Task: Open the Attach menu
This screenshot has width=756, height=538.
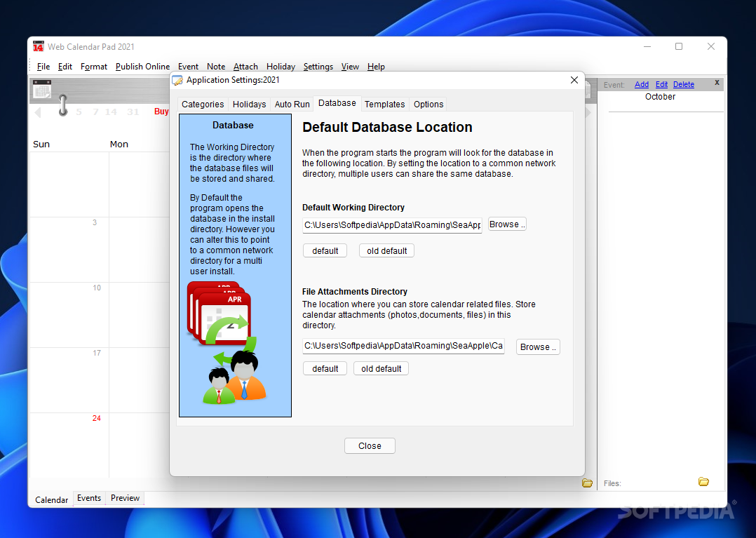Action: click(245, 67)
